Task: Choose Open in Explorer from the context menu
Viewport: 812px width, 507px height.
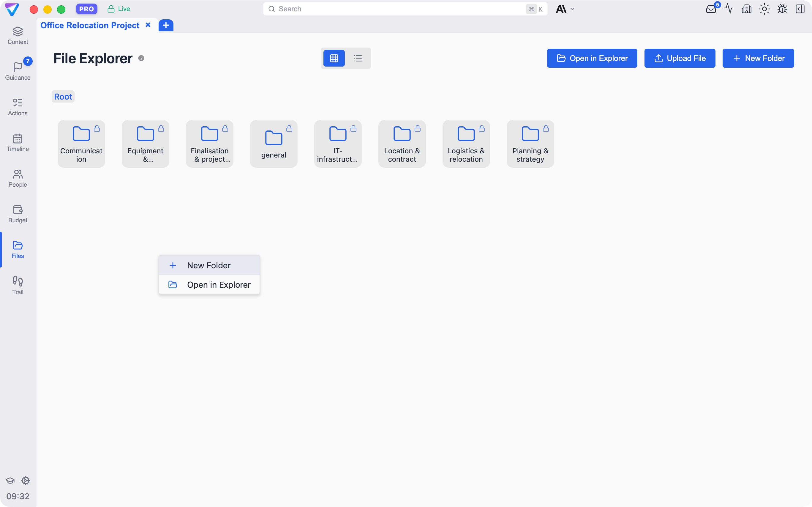Action: [209, 284]
